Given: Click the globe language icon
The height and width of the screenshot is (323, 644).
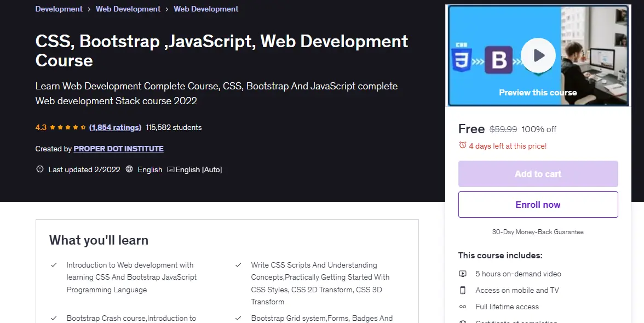Looking at the screenshot, I should point(129,169).
